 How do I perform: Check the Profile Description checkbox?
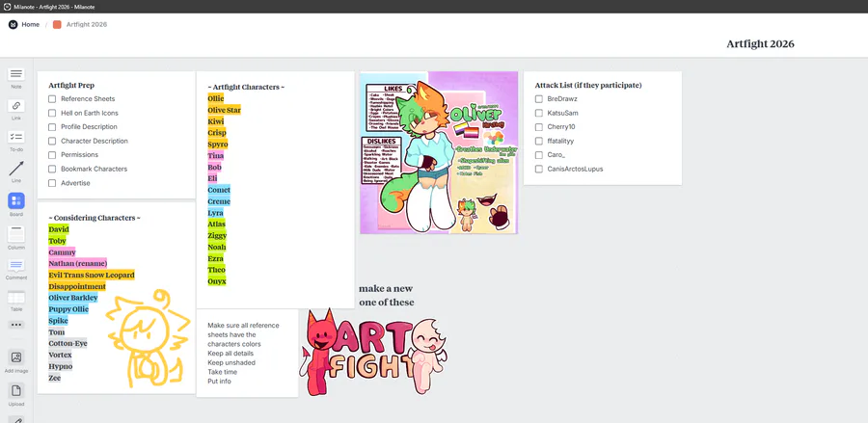(x=52, y=126)
